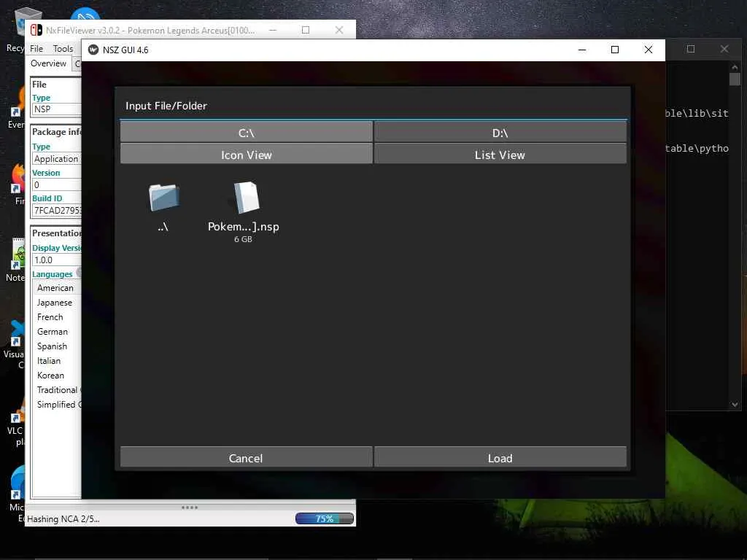
Task: Close the NSZ GUI window
Action: [x=649, y=50]
